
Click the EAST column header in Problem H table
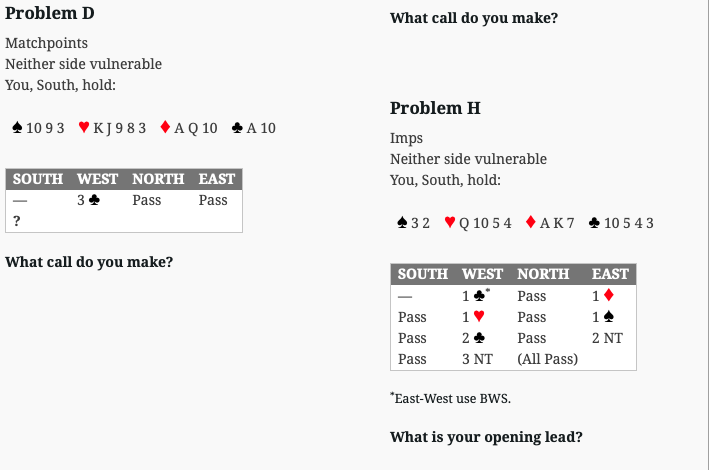tap(610, 274)
